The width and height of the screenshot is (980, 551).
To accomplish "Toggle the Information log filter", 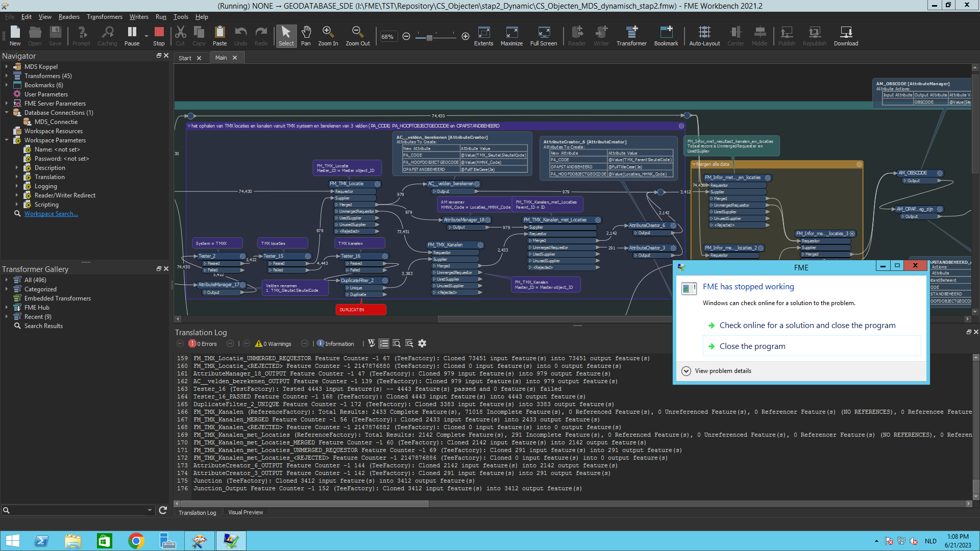I will [335, 343].
